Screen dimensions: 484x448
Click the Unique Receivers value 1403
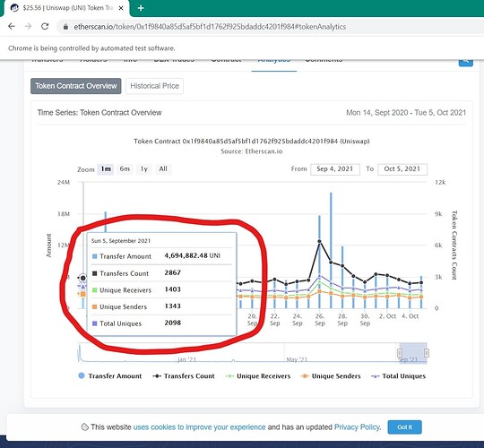173,289
